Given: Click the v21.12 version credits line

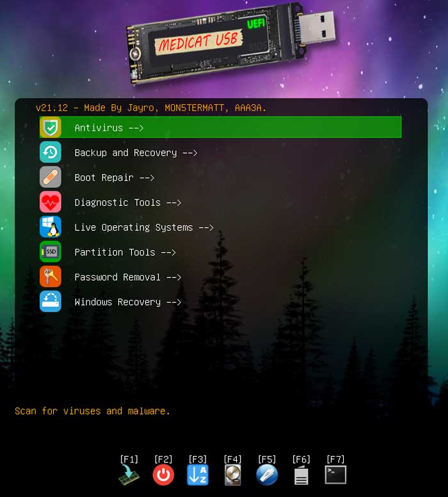Looking at the screenshot, I should coord(151,108).
